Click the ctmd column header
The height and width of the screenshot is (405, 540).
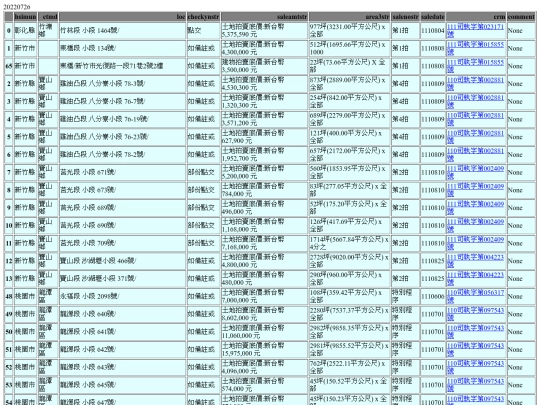48,17
